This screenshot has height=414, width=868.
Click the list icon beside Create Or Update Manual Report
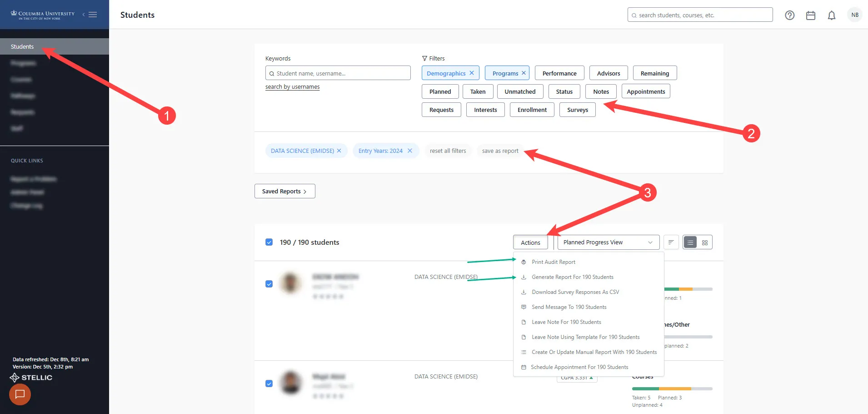[524, 352]
